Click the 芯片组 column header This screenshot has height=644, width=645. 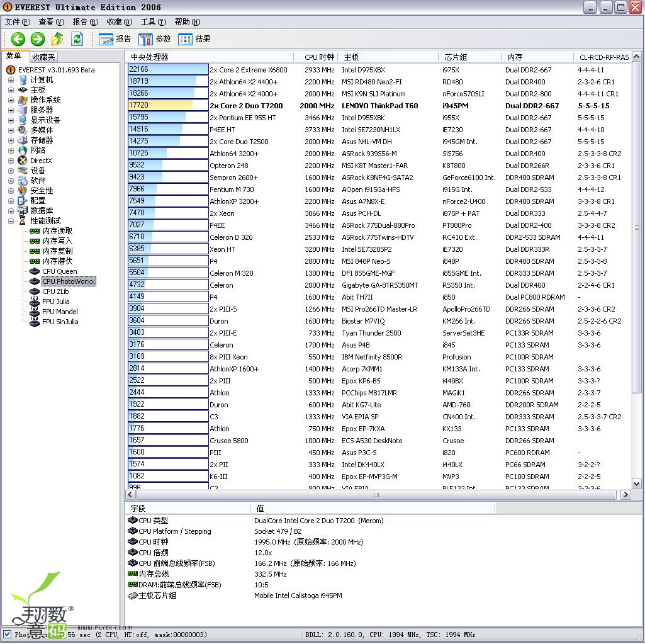470,57
